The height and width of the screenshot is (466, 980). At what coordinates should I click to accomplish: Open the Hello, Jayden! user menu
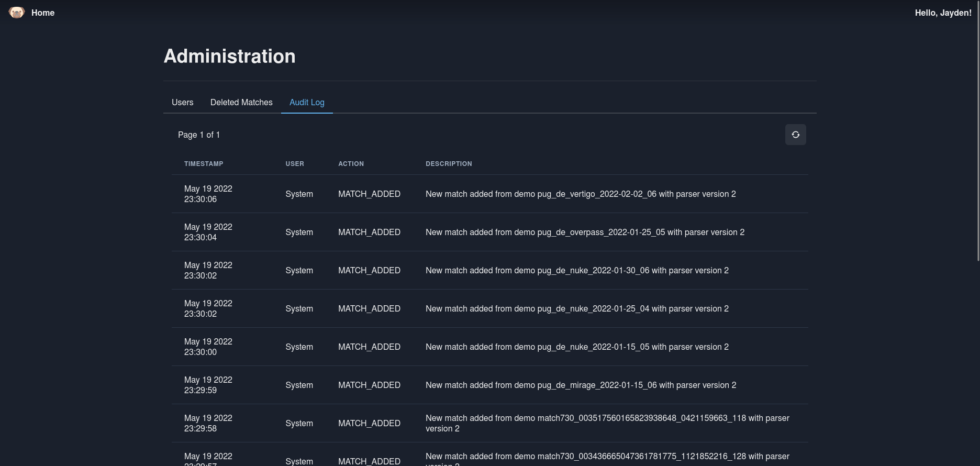943,13
